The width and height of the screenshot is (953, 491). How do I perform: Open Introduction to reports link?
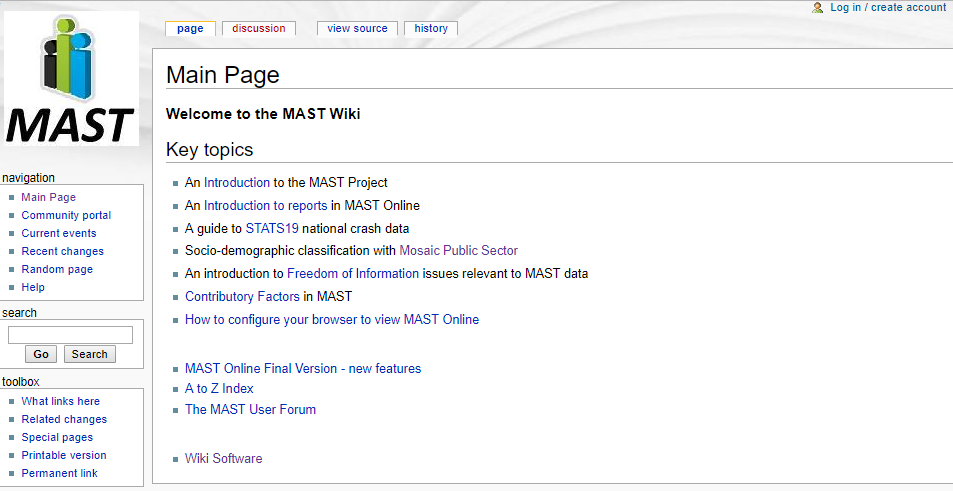[x=266, y=205]
